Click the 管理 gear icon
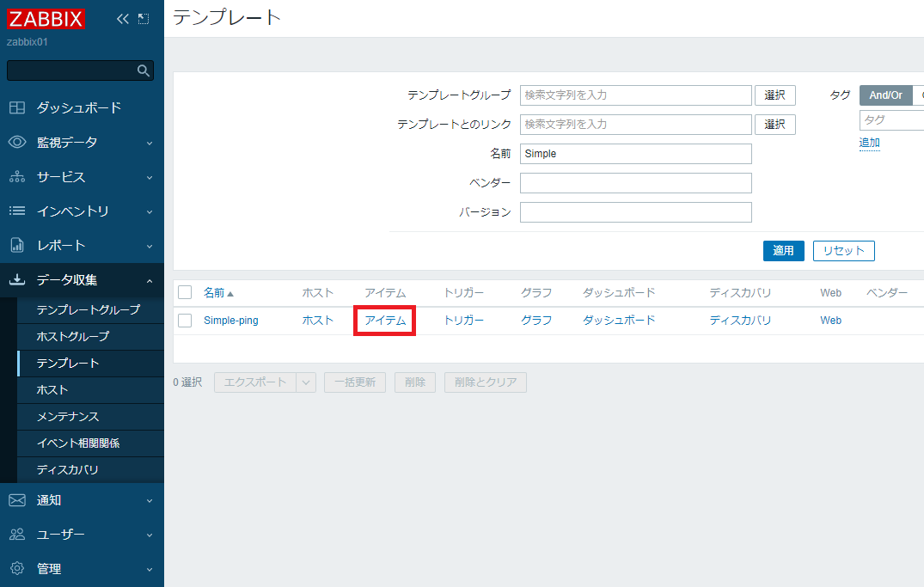The image size is (924, 587). point(19,568)
